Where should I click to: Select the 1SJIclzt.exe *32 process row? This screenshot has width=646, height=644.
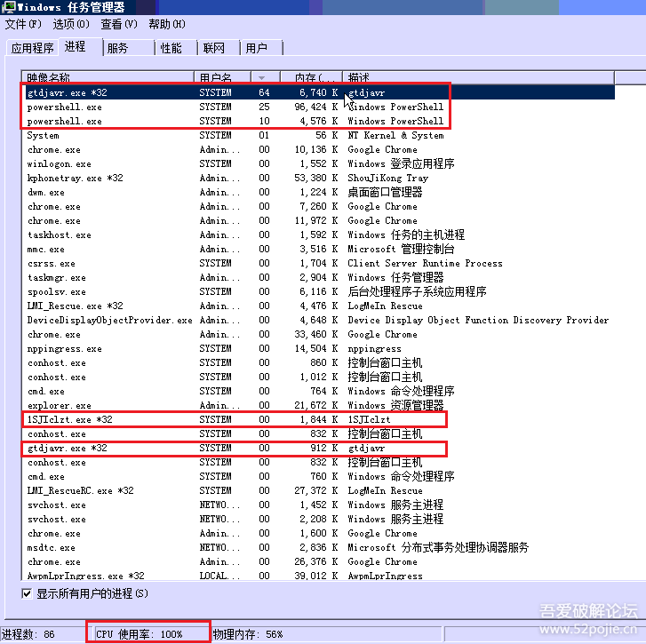(318, 419)
